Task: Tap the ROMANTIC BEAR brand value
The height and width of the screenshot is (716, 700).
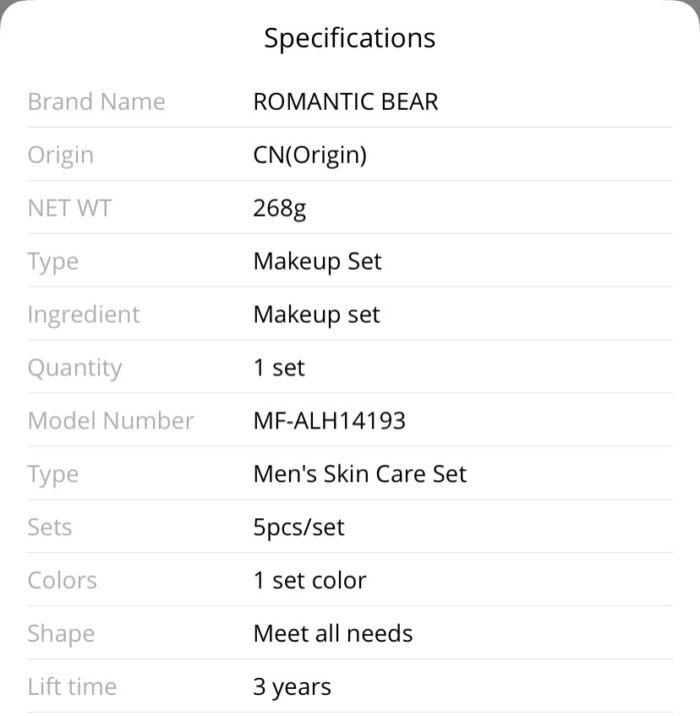Action: [346, 101]
